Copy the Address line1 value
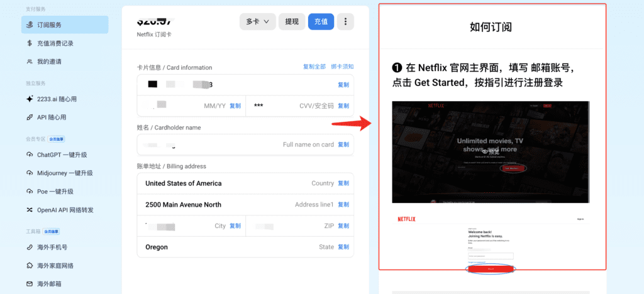 pos(343,205)
